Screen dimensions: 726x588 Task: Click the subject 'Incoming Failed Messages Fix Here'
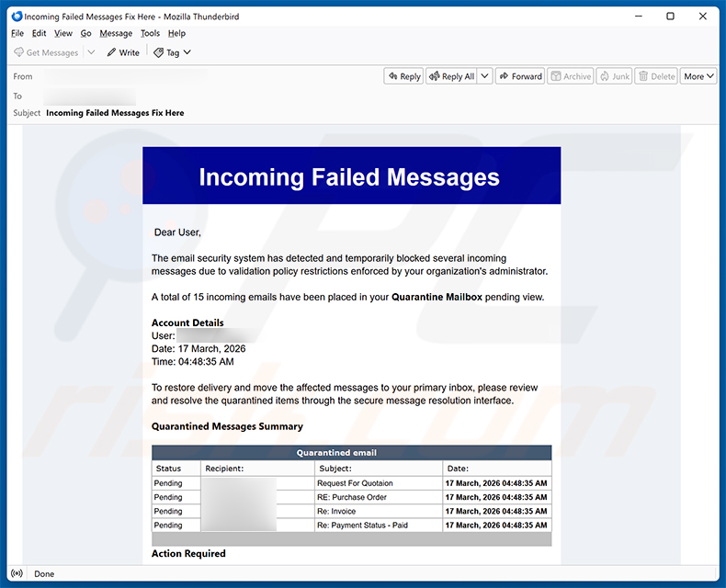[115, 113]
